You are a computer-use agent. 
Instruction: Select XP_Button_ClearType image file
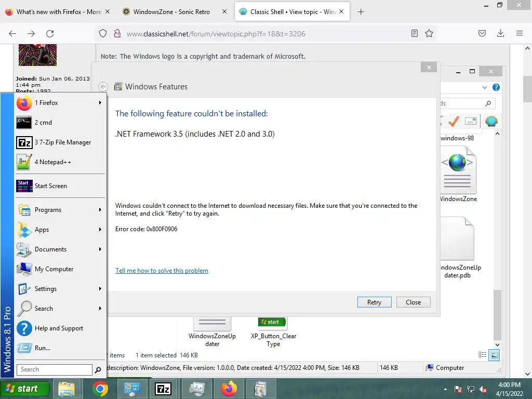[x=273, y=332]
